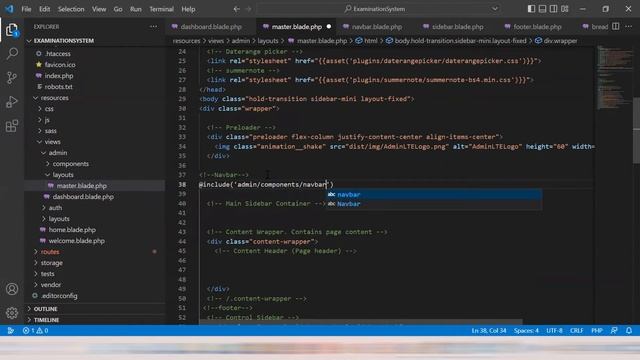Open the Selection menu
This screenshot has width=640, height=360.
pyautogui.click(x=71, y=9)
